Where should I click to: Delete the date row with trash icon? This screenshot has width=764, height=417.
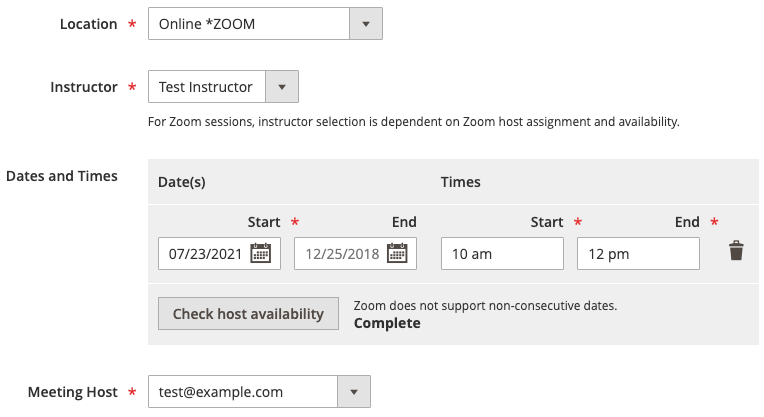click(x=736, y=251)
